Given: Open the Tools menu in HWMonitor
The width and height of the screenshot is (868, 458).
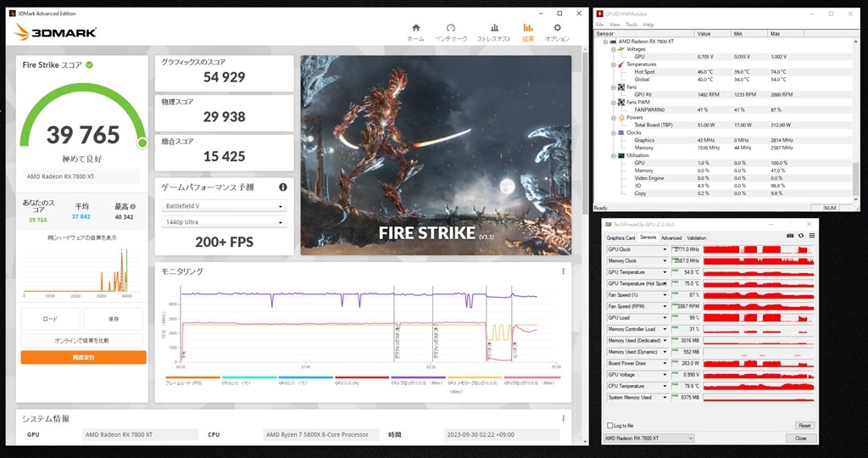Looking at the screenshot, I should (631, 25).
